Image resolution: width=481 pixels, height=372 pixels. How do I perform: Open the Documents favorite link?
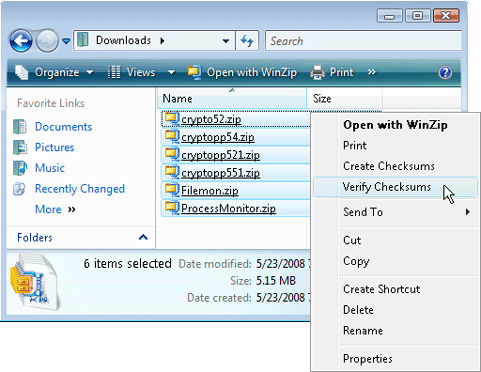(63, 127)
